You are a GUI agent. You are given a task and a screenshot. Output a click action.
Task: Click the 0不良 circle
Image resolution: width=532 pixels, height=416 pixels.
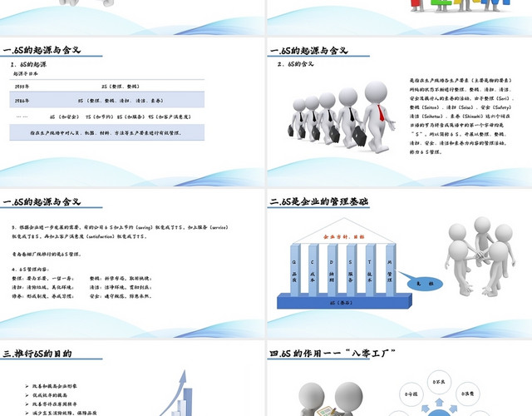pyautogui.click(x=439, y=382)
